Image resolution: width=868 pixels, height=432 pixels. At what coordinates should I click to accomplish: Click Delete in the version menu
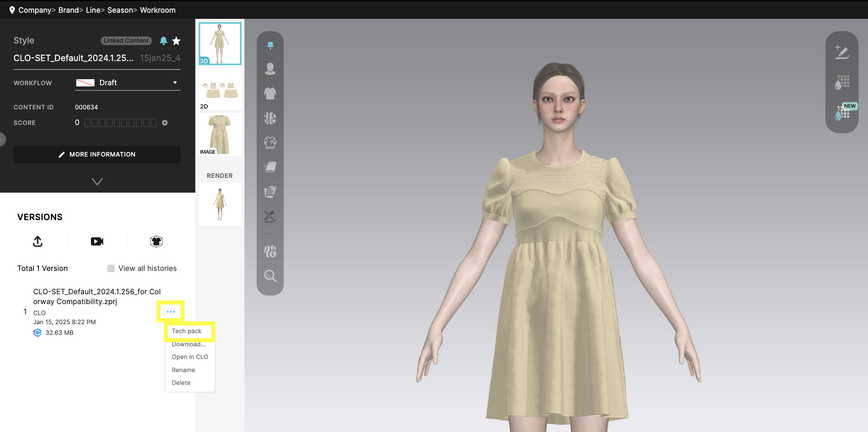(181, 383)
